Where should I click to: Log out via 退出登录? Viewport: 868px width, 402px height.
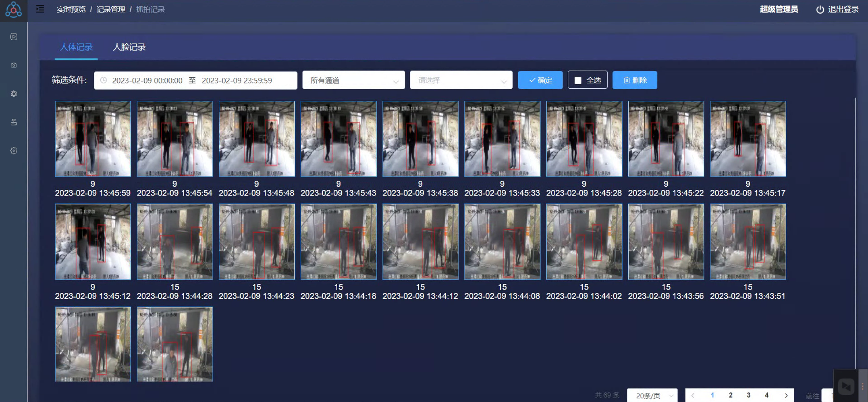[x=837, y=9]
